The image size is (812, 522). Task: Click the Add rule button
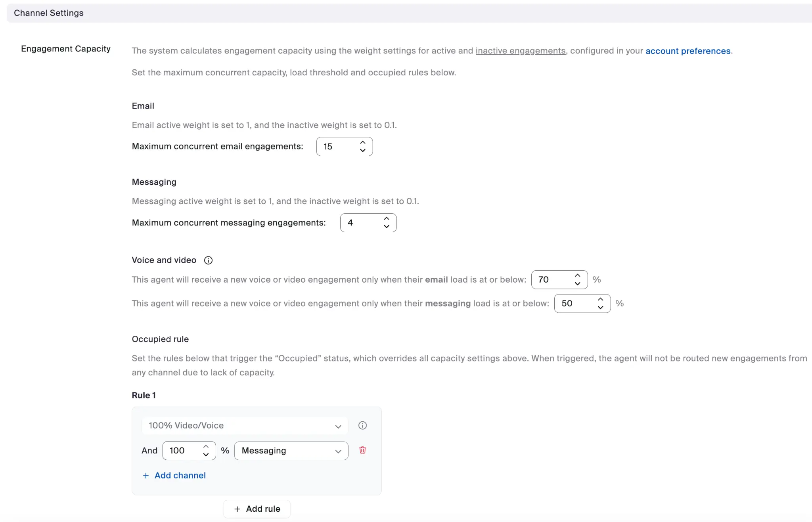pyautogui.click(x=257, y=509)
